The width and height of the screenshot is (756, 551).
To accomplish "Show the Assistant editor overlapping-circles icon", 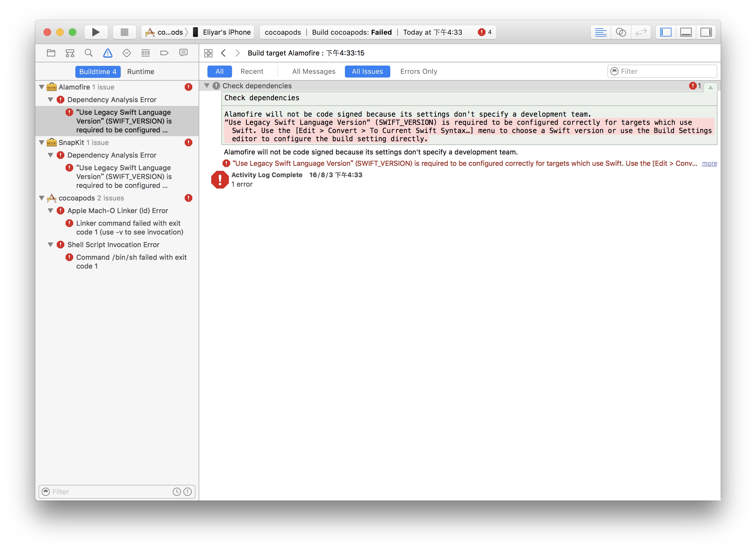I will [x=620, y=32].
